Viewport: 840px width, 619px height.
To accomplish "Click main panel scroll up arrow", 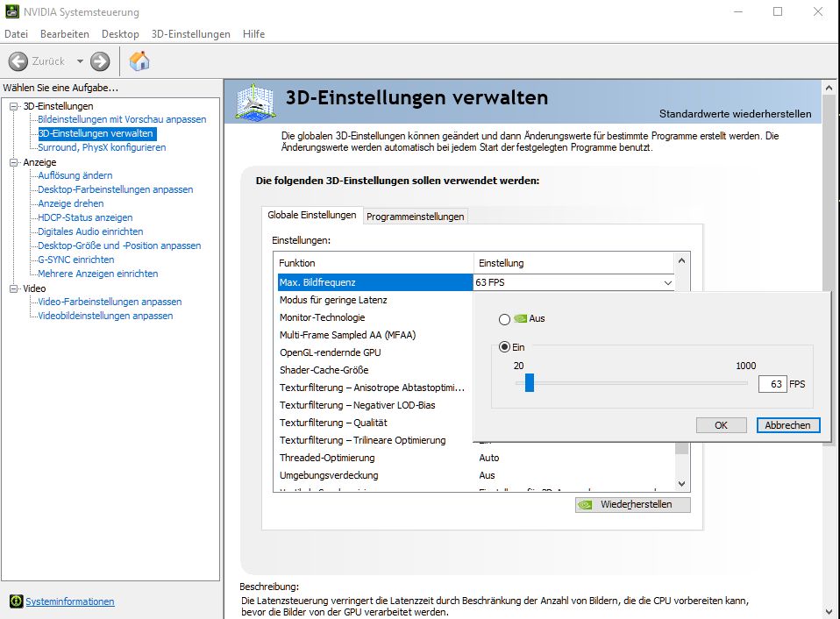I will 829,88.
